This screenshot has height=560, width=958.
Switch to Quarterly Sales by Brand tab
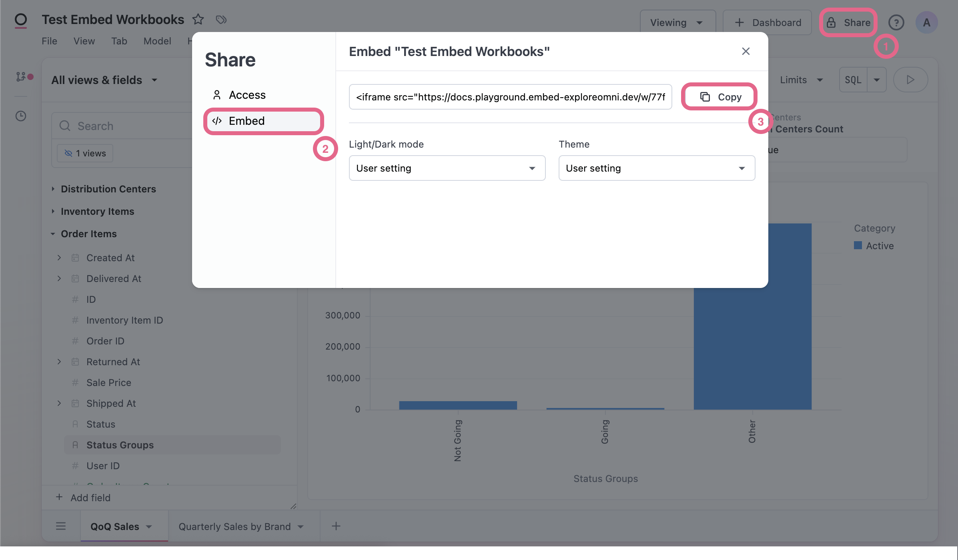coord(235,526)
